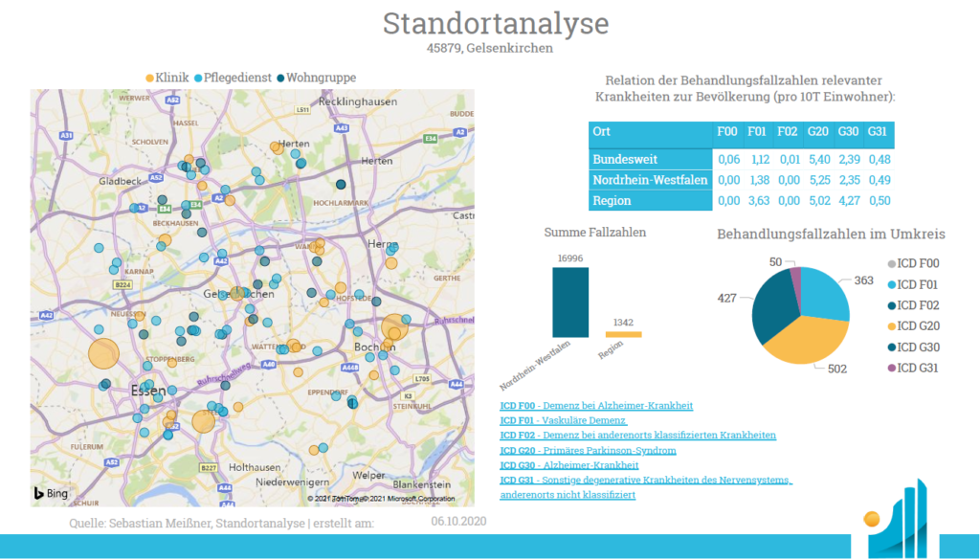Follow the ICD F01 Vaskuläre Demenz link
The image size is (980, 560).
(563, 420)
